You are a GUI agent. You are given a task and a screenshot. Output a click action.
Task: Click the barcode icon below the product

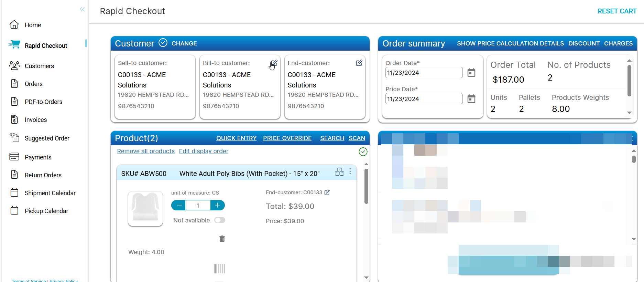tap(219, 269)
